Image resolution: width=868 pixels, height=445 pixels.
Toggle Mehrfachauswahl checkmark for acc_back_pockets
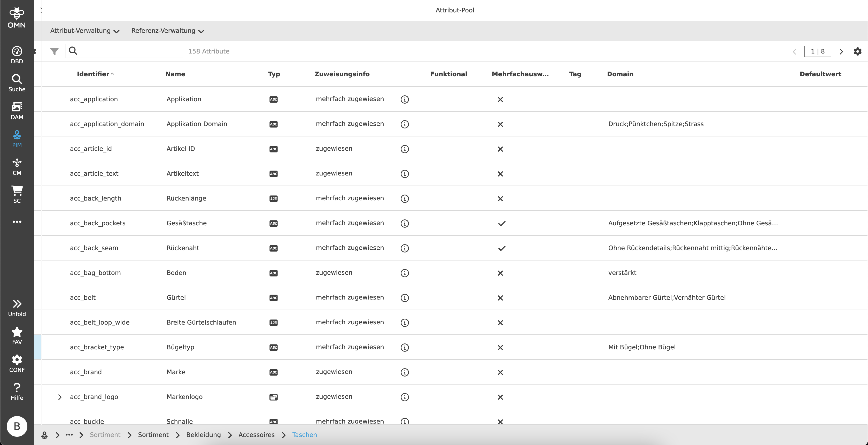(501, 223)
